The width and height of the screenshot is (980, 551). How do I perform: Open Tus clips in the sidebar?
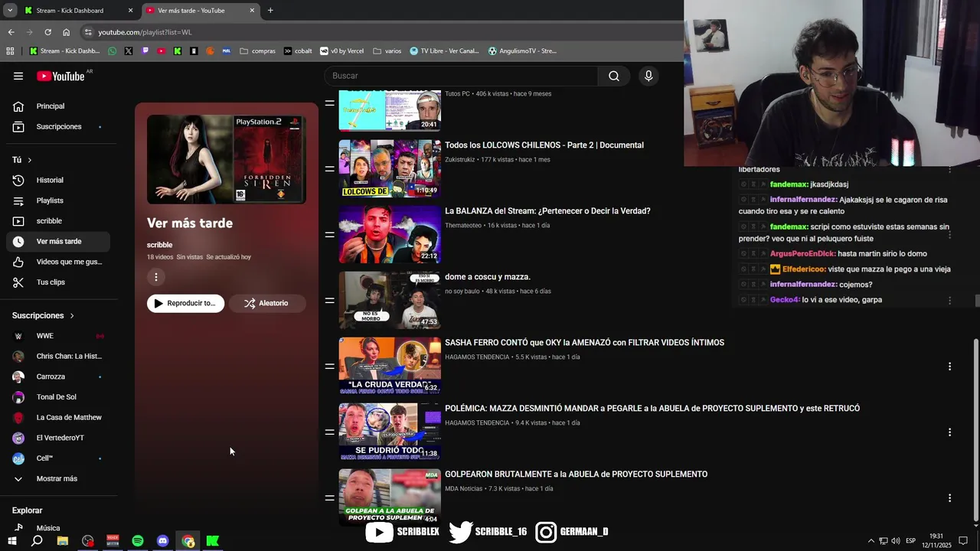point(58,282)
